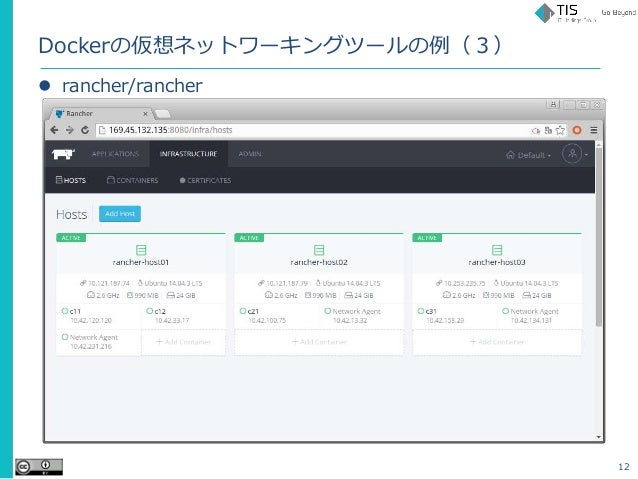Image resolution: width=638 pixels, height=479 pixels.
Task: Switch to the CERTIFICATES sub-tab
Action: 205,180
